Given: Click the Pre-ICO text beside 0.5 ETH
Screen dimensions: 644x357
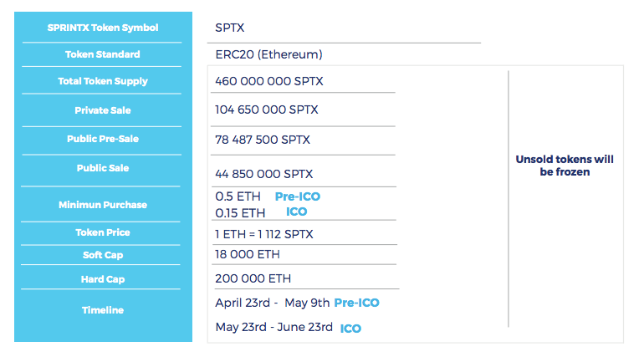Looking at the screenshot, I should click(x=297, y=196).
